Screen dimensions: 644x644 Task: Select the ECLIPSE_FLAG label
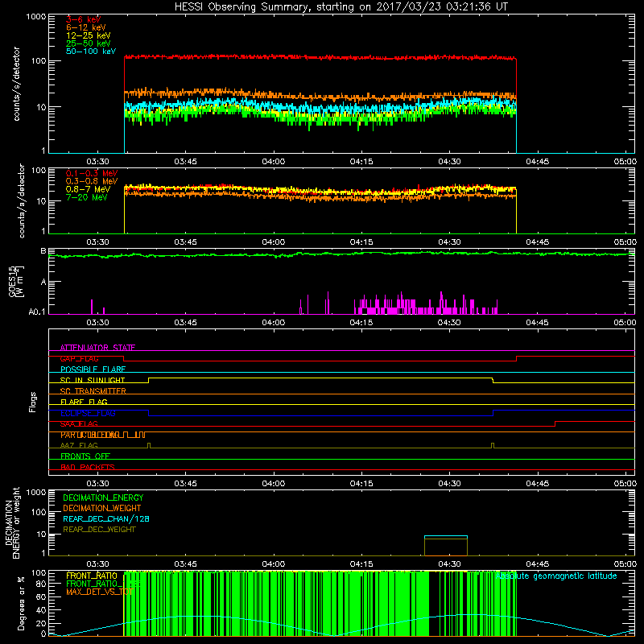click(x=88, y=413)
